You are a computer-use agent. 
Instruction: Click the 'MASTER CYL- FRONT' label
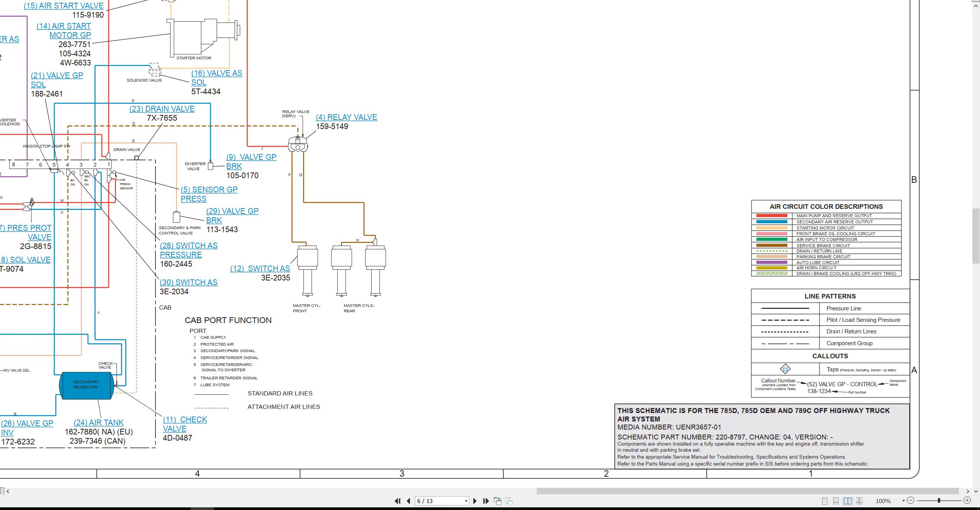pos(306,308)
